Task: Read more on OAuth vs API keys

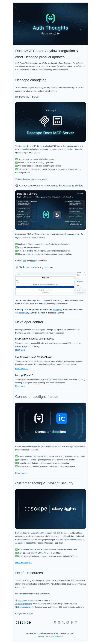Action: pyautogui.click(x=21, y=369)
